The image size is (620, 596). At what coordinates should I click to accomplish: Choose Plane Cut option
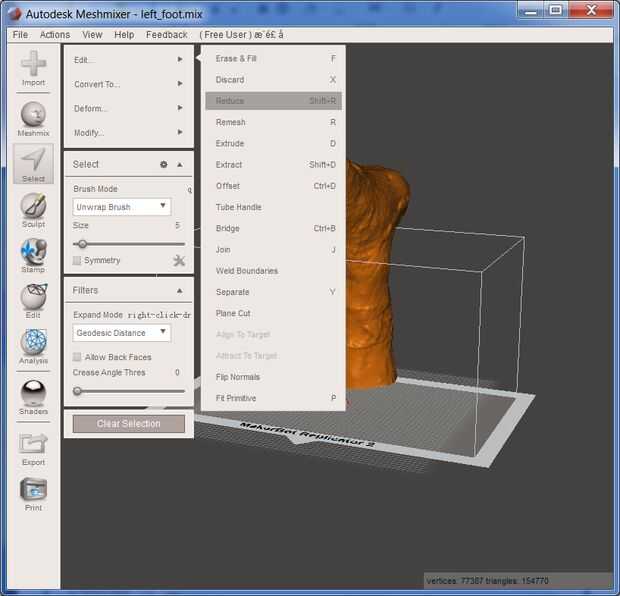tap(273, 313)
